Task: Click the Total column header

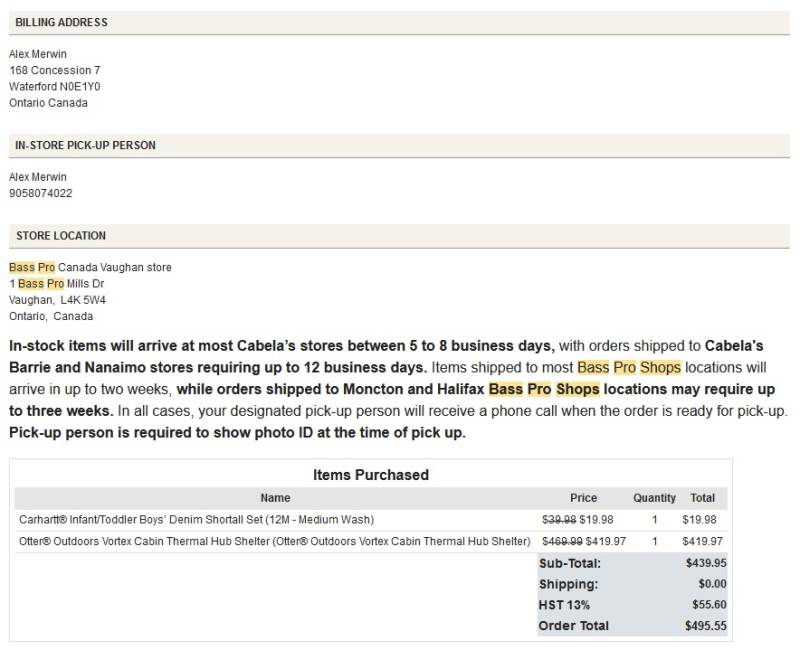Action: coord(703,498)
